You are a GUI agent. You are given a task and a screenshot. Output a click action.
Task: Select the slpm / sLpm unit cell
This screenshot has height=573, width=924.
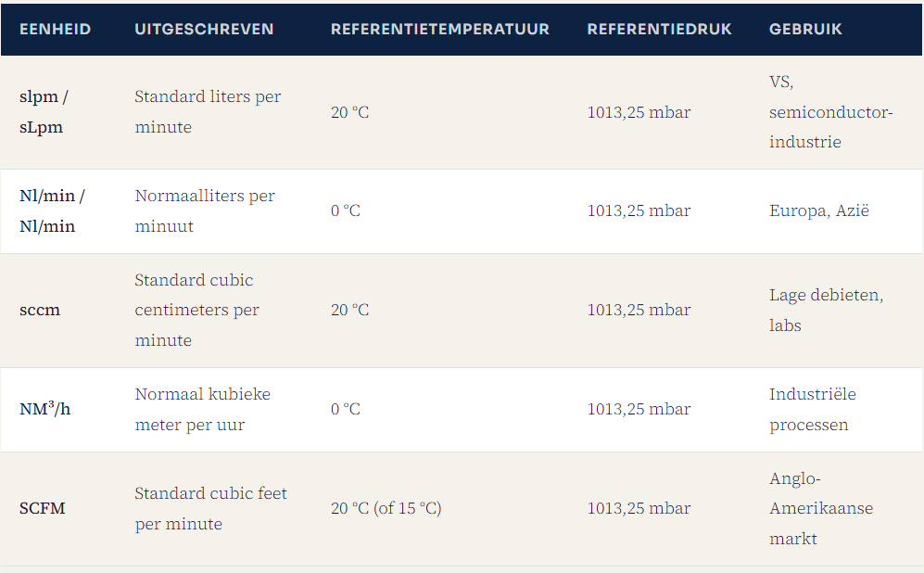pos(44,112)
